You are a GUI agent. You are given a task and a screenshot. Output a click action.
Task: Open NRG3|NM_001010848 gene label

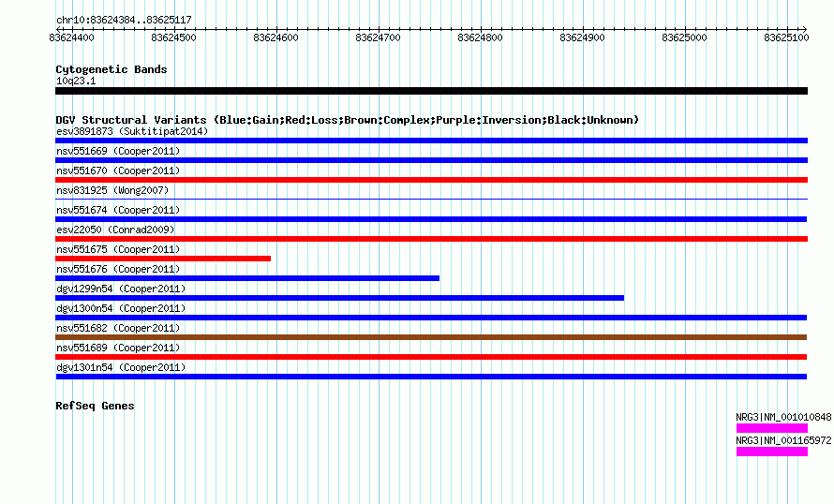click(x=783, y=417)
